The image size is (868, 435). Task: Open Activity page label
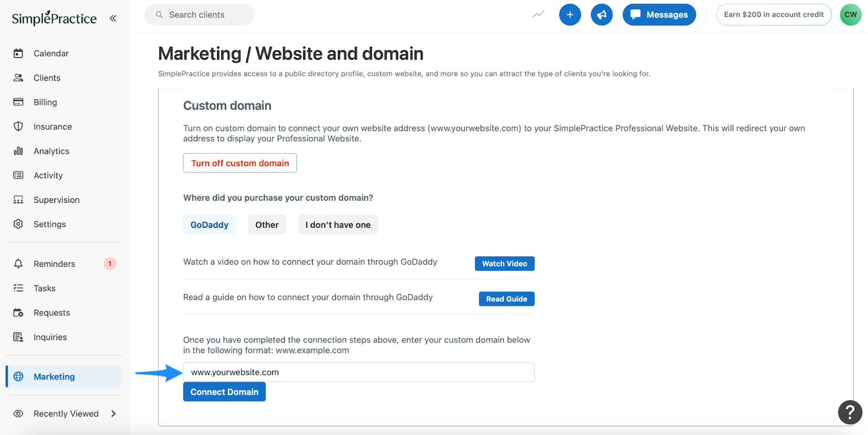click(48, 175)
